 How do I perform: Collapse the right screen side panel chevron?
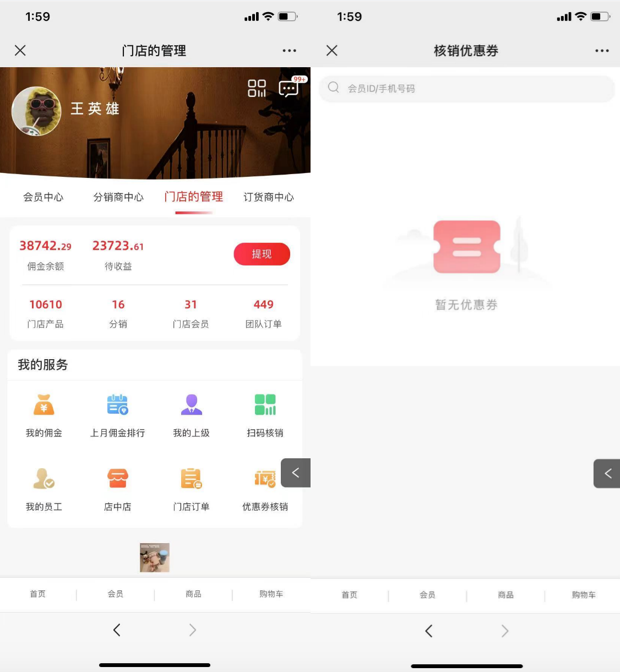coord(607,473)
